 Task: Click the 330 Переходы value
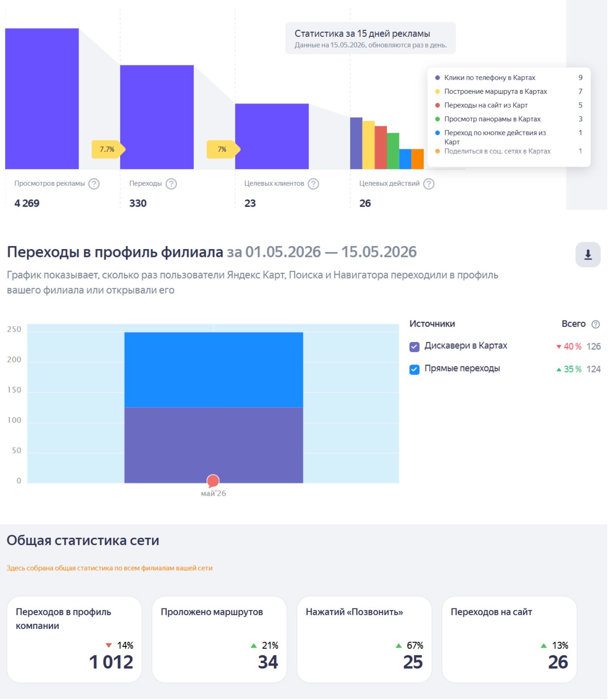tap(138, 204)
